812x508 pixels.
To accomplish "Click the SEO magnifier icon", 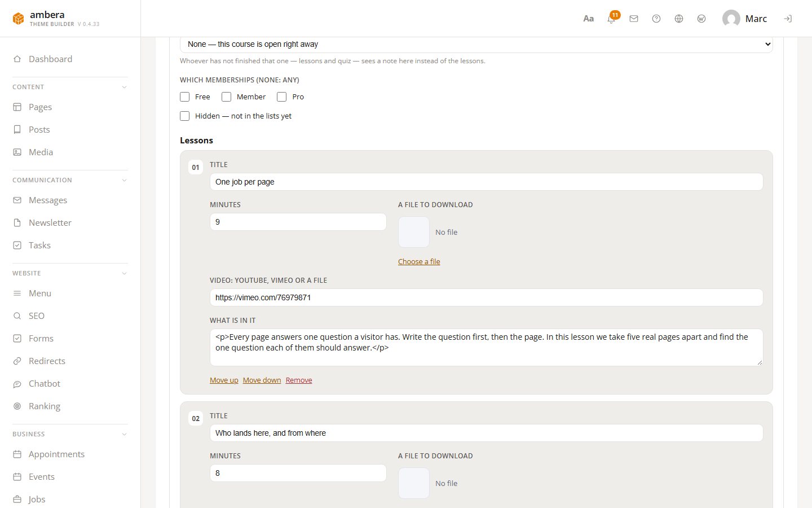I will coord(17,316).
